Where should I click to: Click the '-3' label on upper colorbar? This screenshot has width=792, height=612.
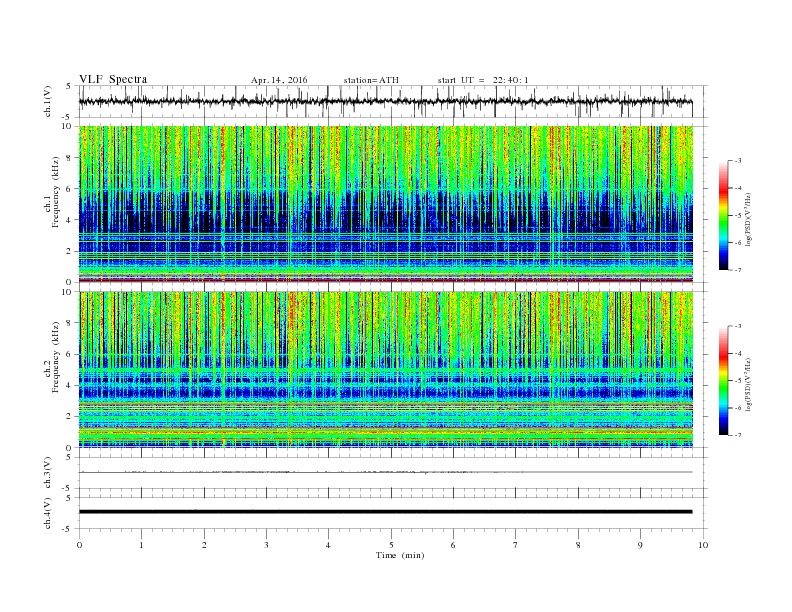(x=737, y=161)
